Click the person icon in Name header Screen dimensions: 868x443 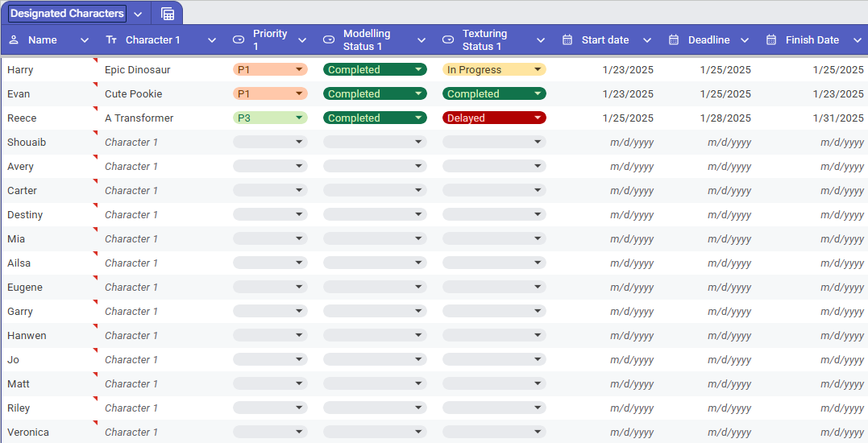(x=14, y=39)
